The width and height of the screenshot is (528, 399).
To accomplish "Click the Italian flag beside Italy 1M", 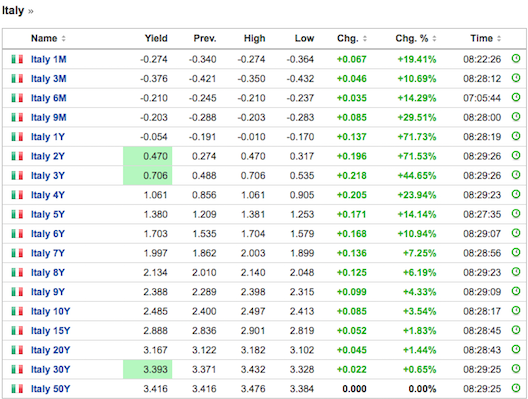I will (17, 59).
